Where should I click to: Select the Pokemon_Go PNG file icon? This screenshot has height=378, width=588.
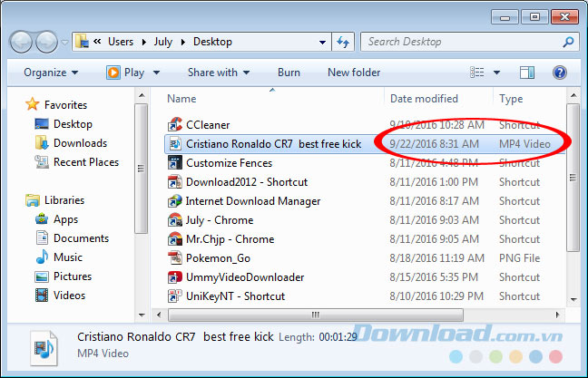(175, 258)
